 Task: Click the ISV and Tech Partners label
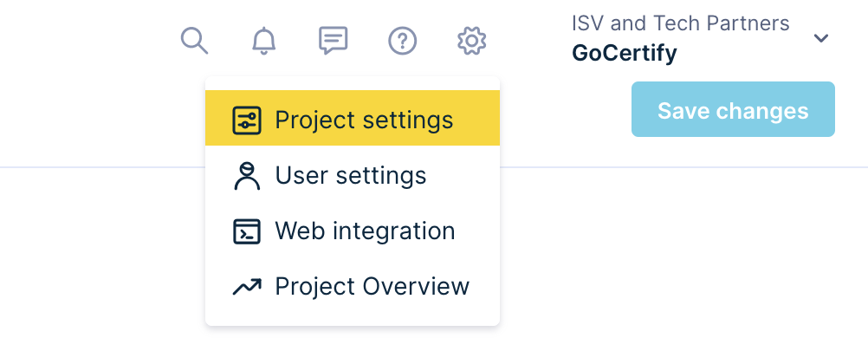[680, 23]
